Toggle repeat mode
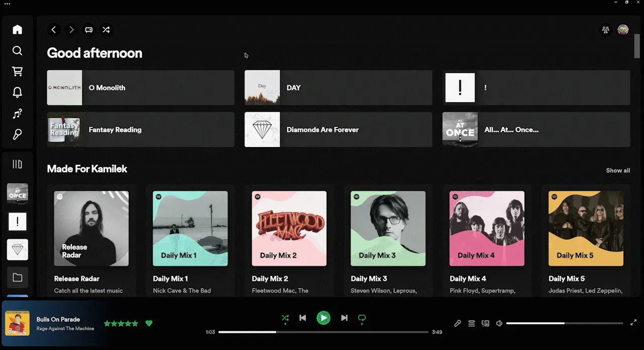The image size is (644, 350). pos(361,318)
